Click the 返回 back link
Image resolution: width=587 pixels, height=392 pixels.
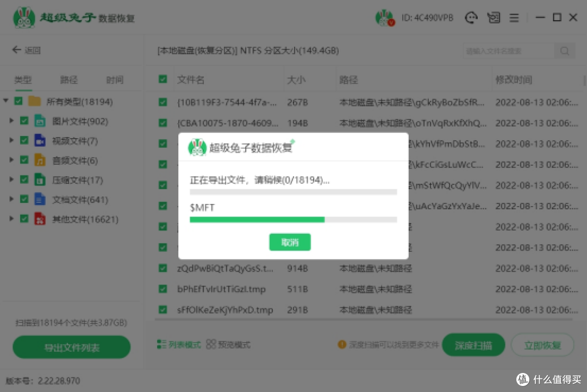pyautogui.click(x=33, y=50)
